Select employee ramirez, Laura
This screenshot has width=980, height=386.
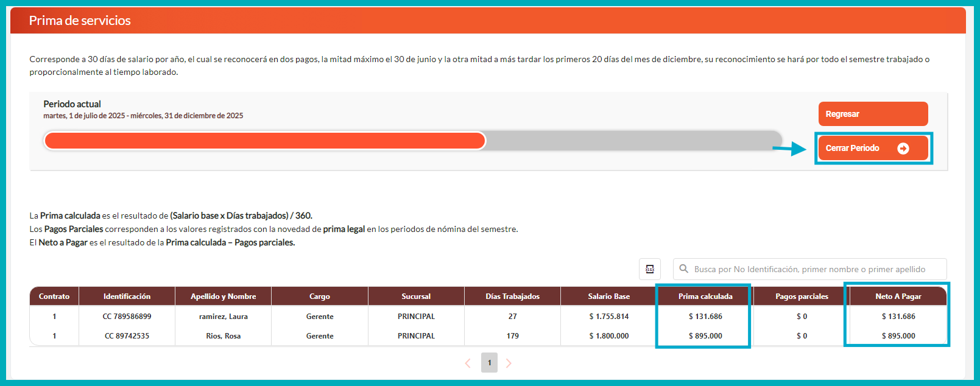(223, 317)
